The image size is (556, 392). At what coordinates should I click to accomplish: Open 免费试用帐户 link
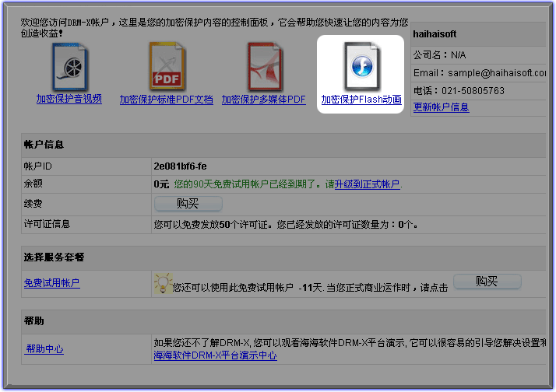(x=51, y=283)
